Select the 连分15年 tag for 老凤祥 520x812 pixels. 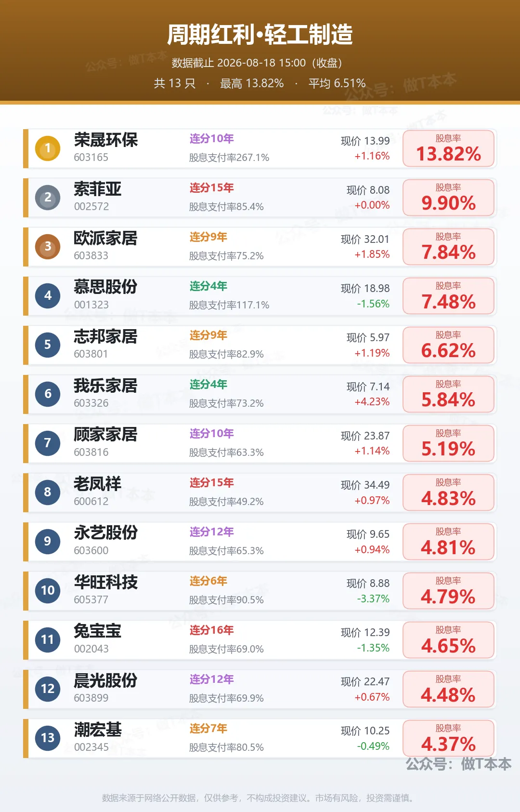coord(211,483)
